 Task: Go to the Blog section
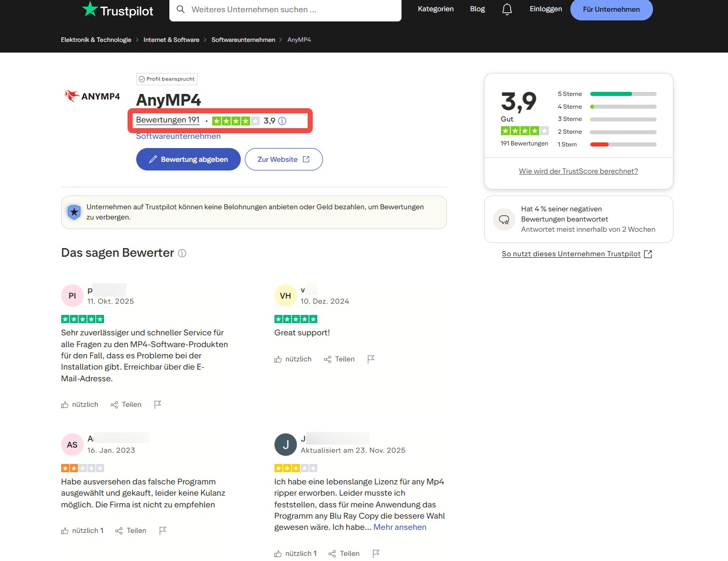click(x=477, y=9)
